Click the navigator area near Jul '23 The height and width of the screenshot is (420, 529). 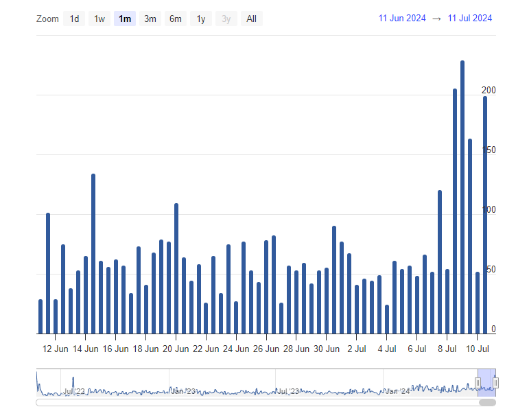tap(287, 391)
